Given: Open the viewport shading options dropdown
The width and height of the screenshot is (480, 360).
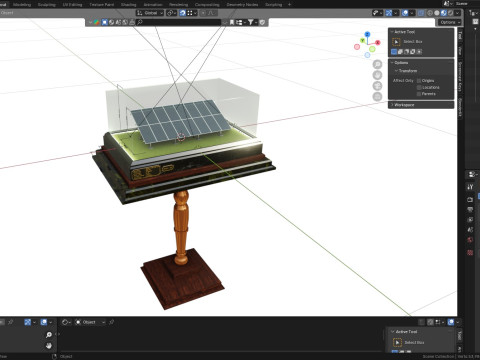Looking at the screenshot, I should 458,13.
